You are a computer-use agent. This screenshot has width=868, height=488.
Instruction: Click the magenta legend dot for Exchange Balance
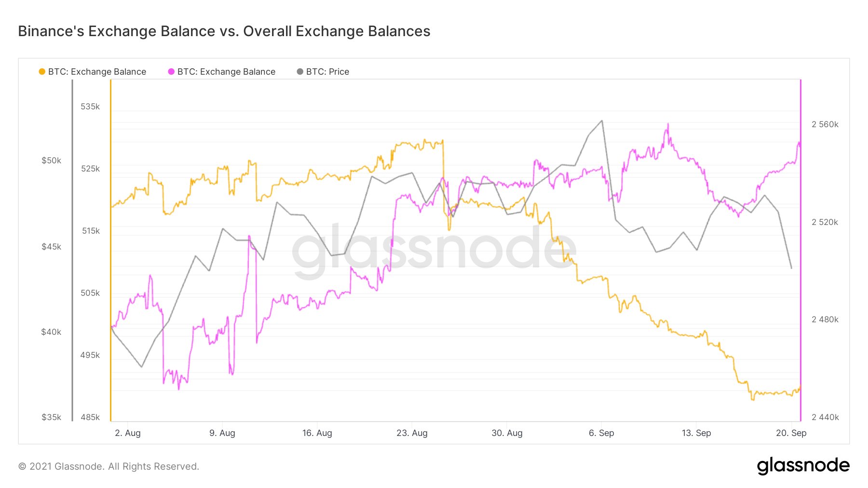tap(171, 72)
